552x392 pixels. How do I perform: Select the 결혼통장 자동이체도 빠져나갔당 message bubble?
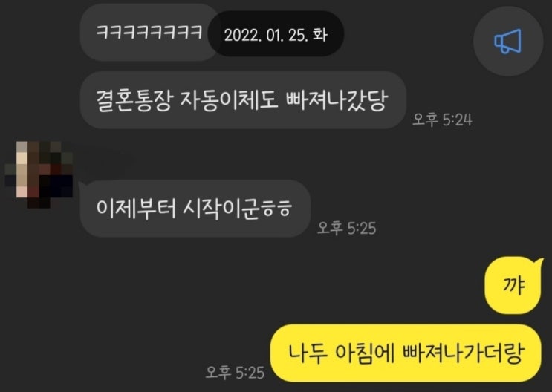coord(243,100)
